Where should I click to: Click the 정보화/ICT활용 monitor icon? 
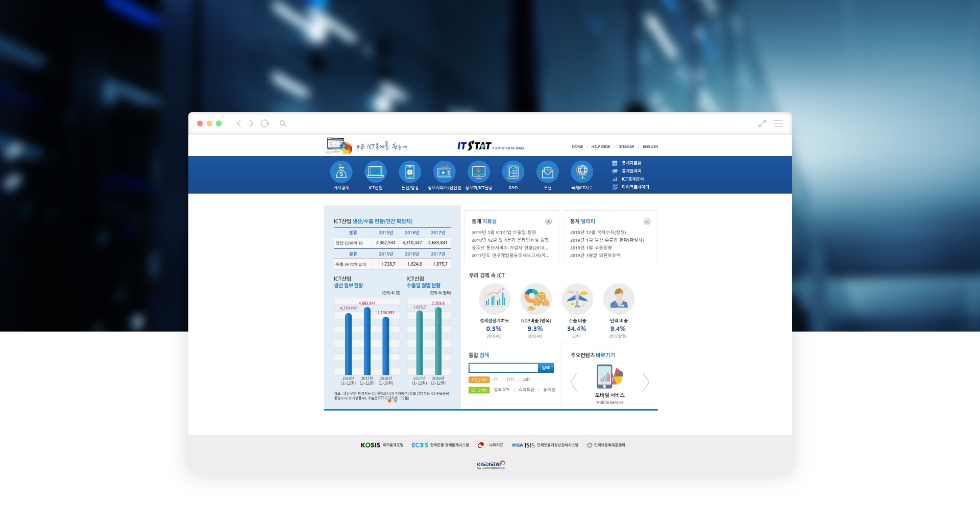click(478, 172)
